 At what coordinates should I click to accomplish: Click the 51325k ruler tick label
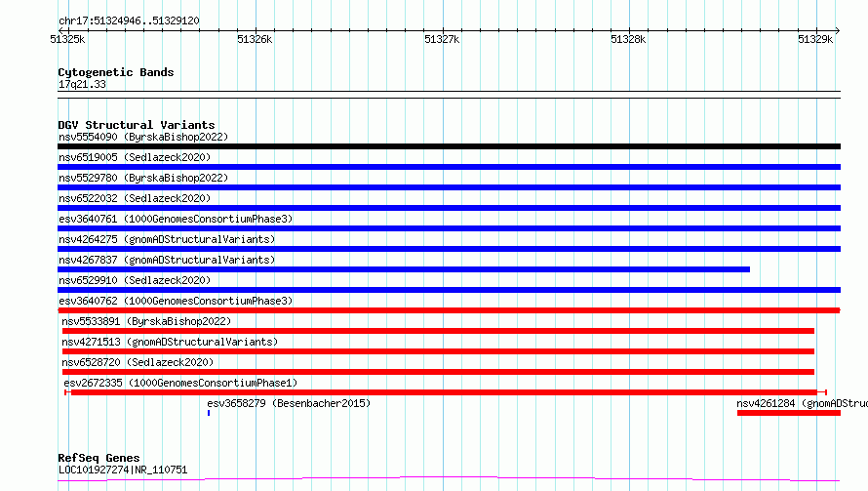pos(67,39)
